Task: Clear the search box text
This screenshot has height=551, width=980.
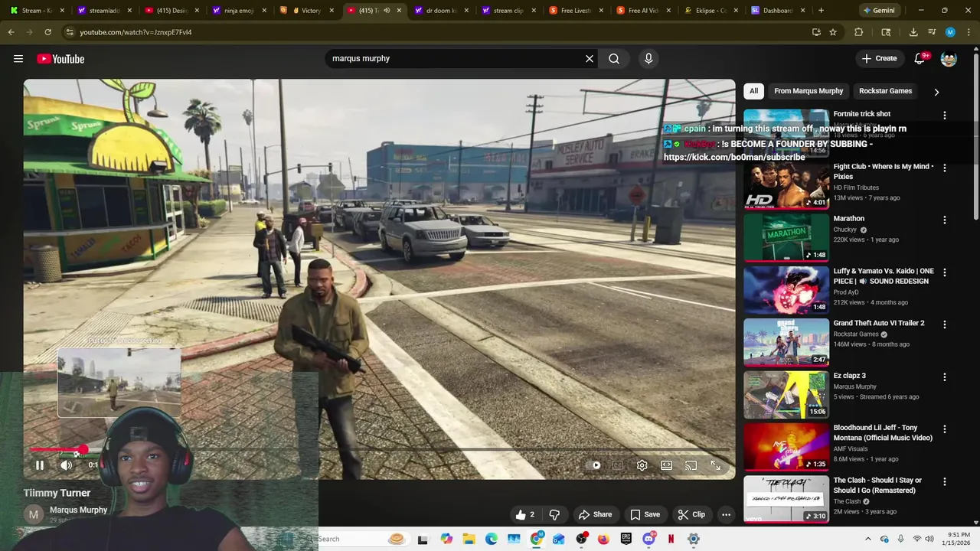Action: (590, 59)
